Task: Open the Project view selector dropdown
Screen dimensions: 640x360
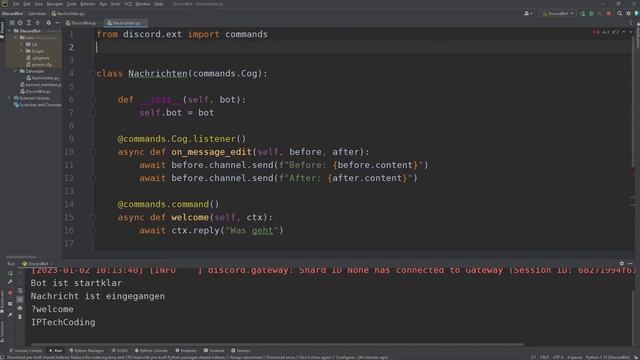Action: 12,23
